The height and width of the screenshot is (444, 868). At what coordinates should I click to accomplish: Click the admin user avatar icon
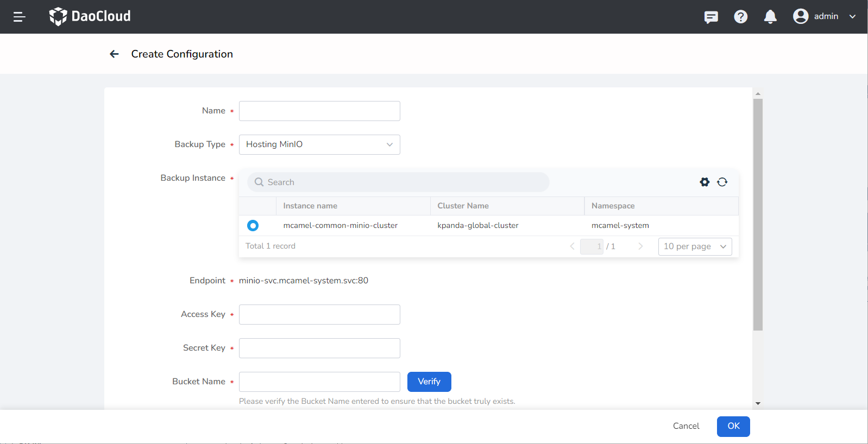(800, 16)
